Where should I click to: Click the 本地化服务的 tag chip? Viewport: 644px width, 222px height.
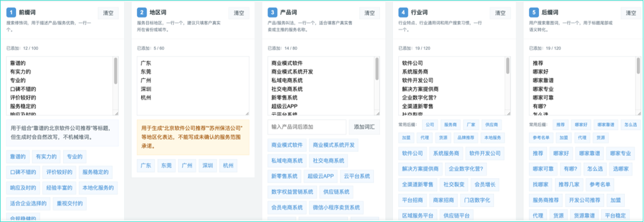click(x=98, y=188)
